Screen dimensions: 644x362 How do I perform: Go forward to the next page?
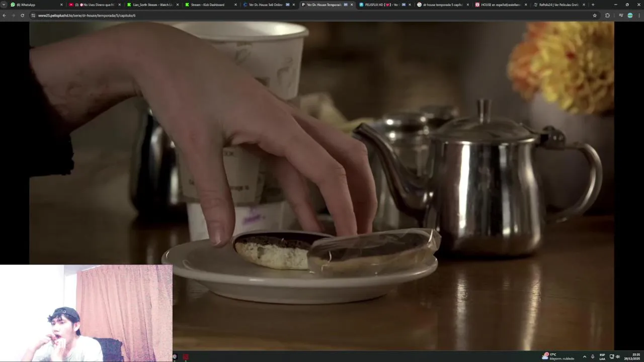coord(13,15)
